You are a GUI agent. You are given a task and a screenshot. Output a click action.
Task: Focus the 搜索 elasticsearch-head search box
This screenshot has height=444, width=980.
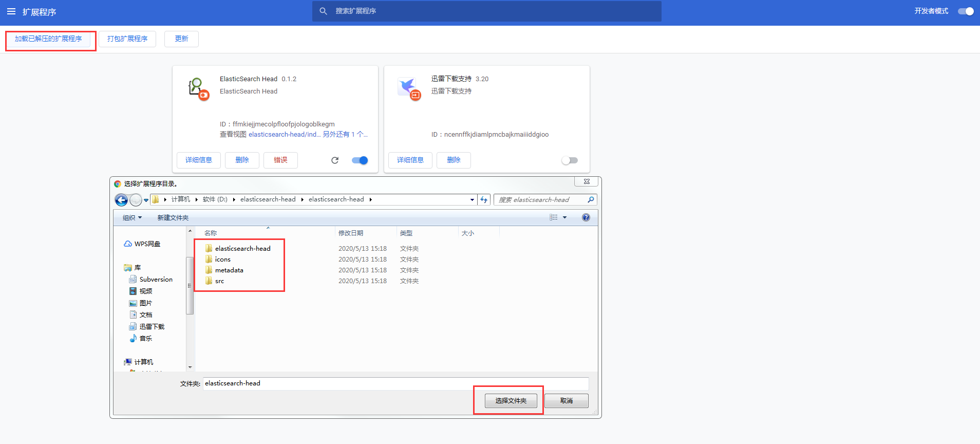[539, 200]
